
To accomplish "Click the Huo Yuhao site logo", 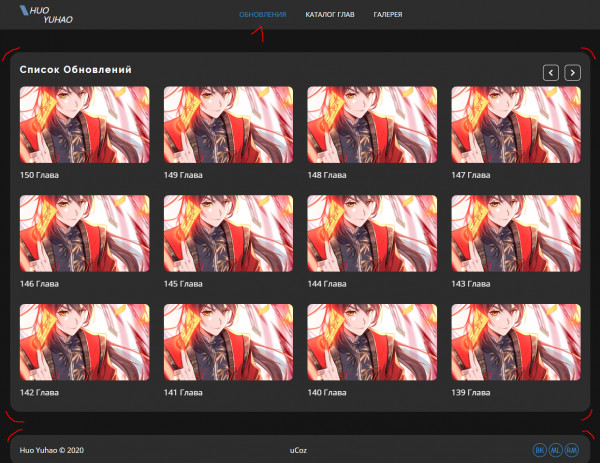I will coord(46,15).
